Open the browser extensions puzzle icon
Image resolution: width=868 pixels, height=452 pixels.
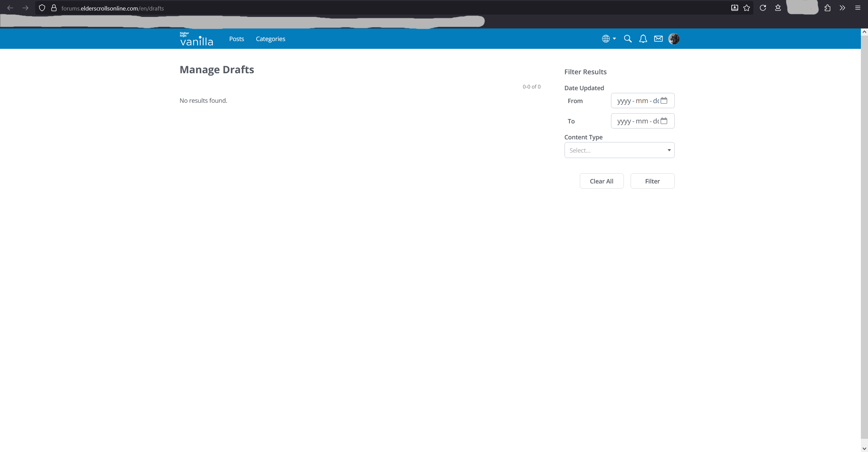point(827,8)
